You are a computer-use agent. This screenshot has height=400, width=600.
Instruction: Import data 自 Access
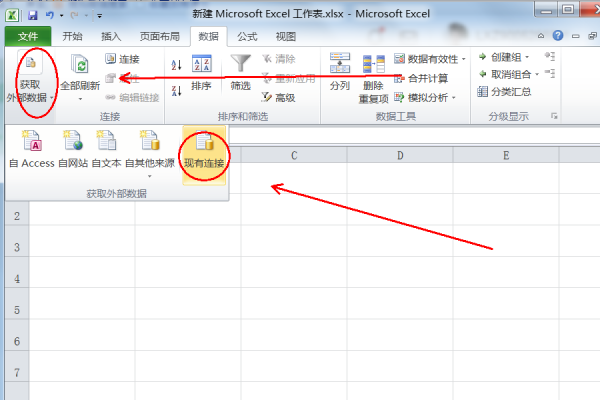(x=32, y=150)
